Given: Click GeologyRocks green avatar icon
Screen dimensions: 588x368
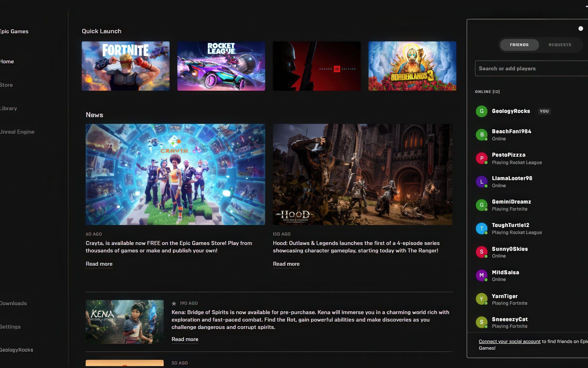Looking at the screenshot, I should [481, 111].
